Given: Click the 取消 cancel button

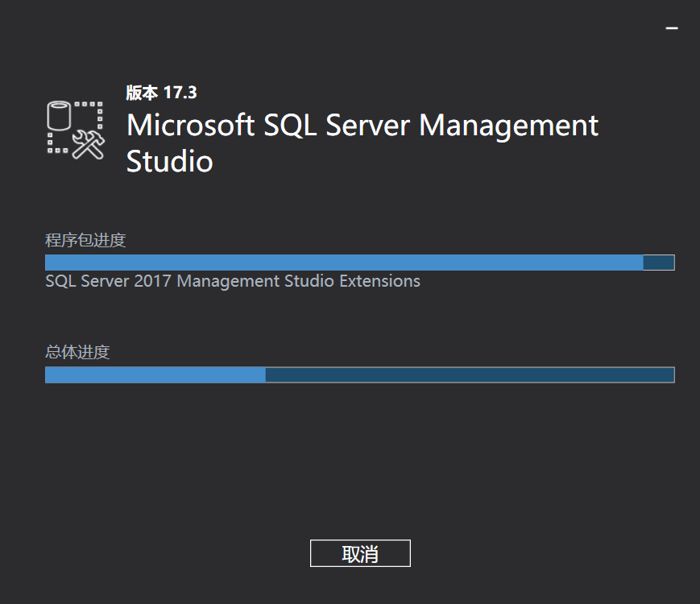Looking at the screenshot, I should (x=360, y=553).
